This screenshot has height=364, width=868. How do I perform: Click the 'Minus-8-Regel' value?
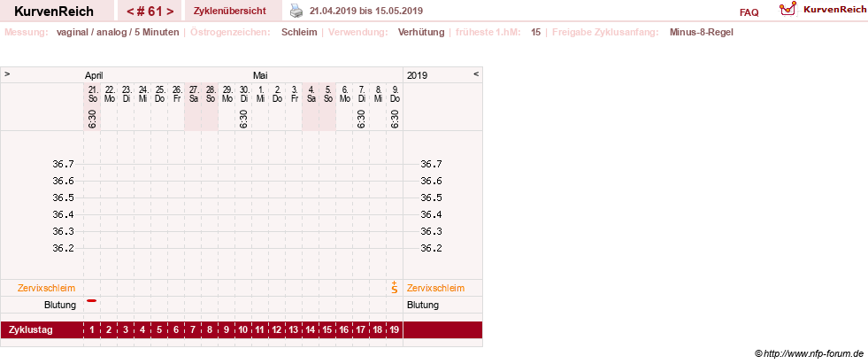(x=702, y=32)
